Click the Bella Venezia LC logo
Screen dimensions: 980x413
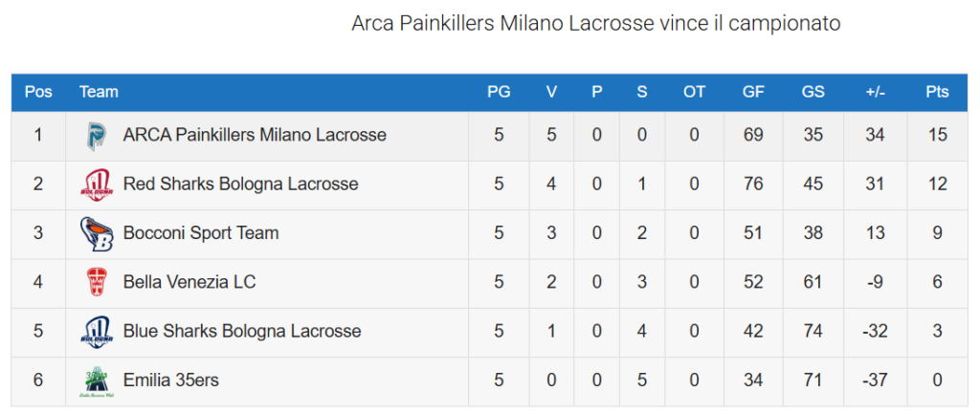(97, 283)
